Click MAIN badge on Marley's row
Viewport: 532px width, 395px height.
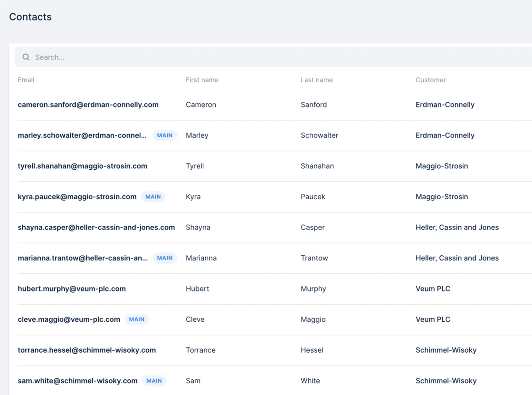164,135
